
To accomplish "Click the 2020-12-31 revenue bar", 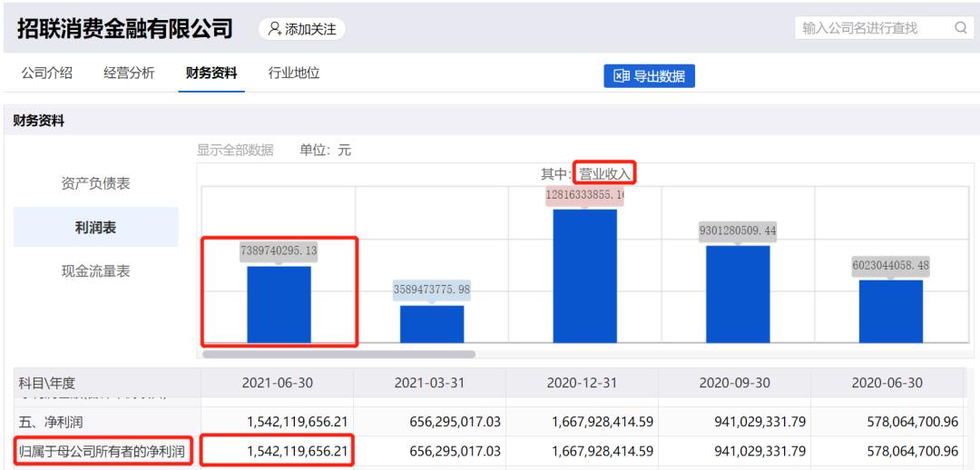I will (x=585, y=276).
